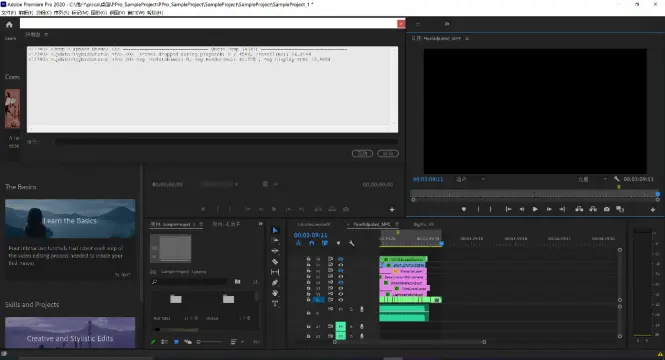This screenshot has height=360, width=665.
Task: Select the Slip tool
Action: [275, 272]
